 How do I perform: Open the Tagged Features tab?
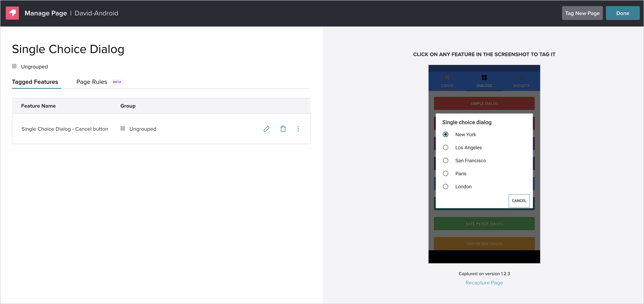[35, 82]
